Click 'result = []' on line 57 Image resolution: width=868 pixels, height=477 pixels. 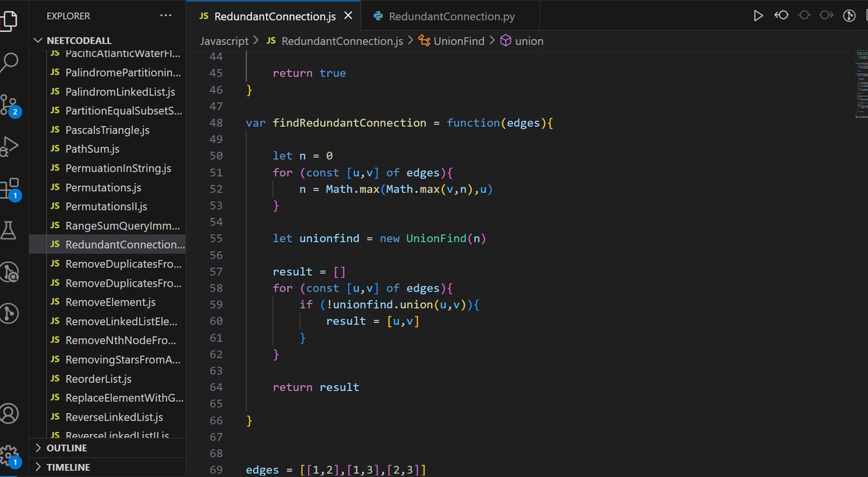point(310,271)
